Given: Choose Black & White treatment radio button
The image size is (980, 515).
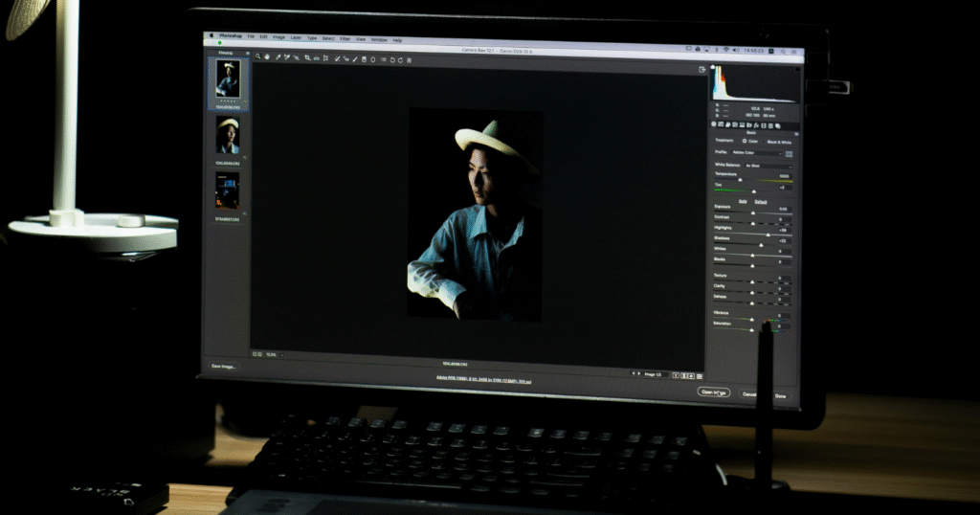Looking at the screenshot, I should point(764,142).
